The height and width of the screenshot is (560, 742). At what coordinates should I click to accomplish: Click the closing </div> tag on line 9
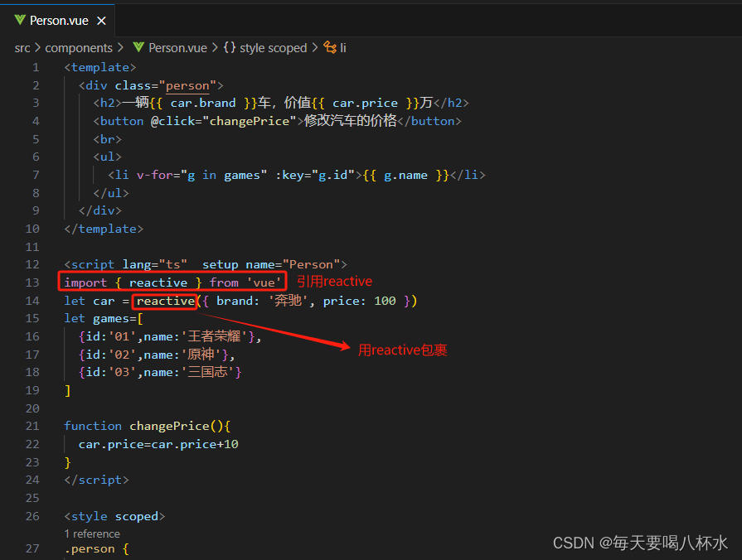100,210
